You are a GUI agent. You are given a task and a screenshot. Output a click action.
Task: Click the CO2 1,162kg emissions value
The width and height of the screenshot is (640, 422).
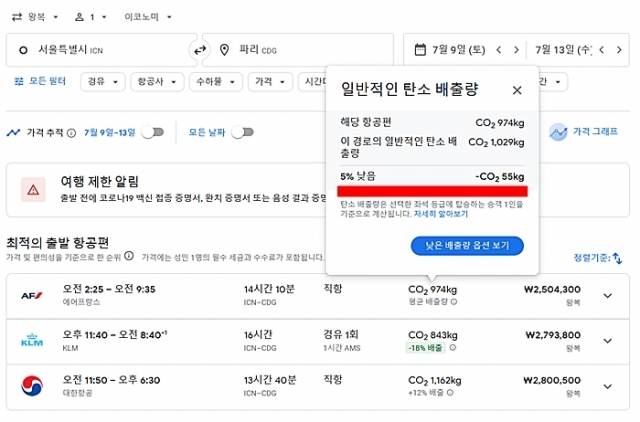435,381
